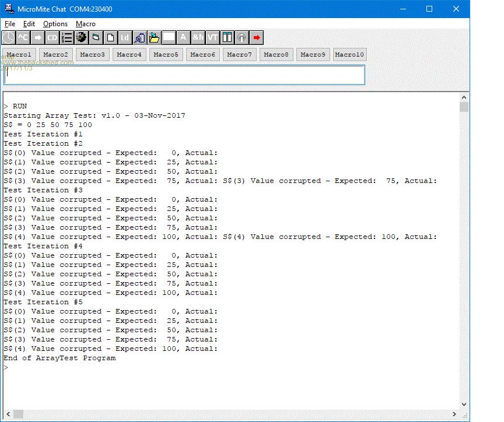The image size is (504, 422).
Task: Toggle the VT terminal mode button
Action: [212, 38]
